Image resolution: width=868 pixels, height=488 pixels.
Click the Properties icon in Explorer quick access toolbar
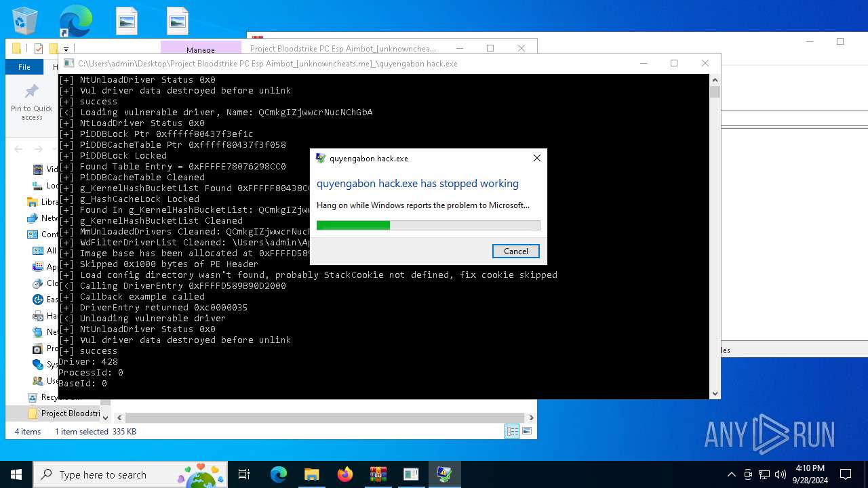coord(38,49)
